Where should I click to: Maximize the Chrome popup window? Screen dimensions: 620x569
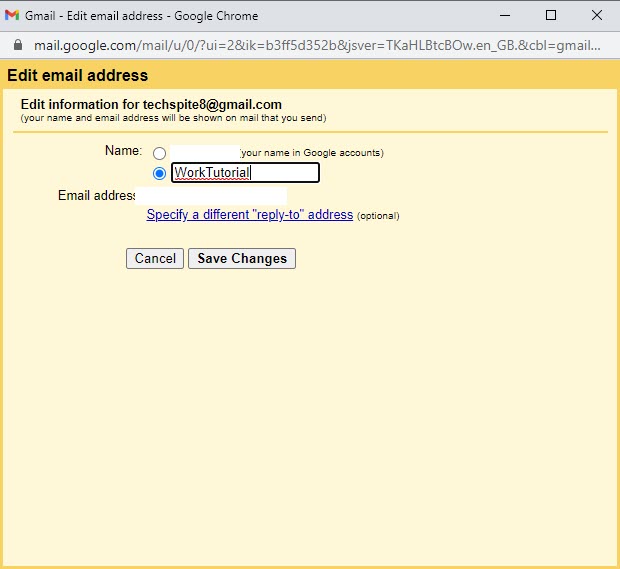[x=551, y=16]
